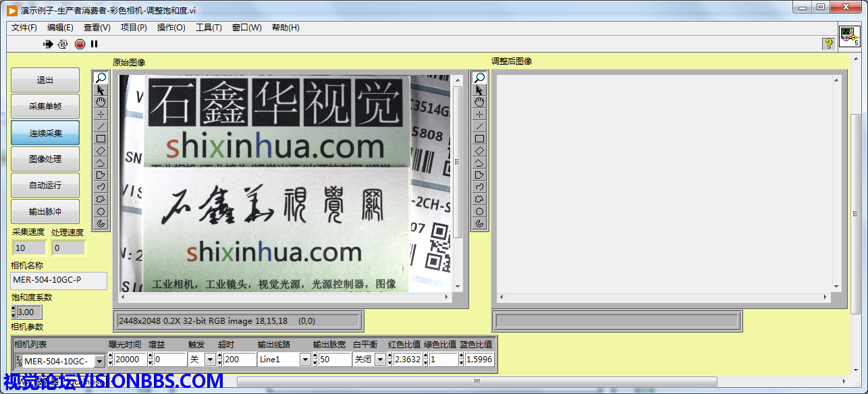
Task: Start 自动运行 with its button
Action: point(45,186)
